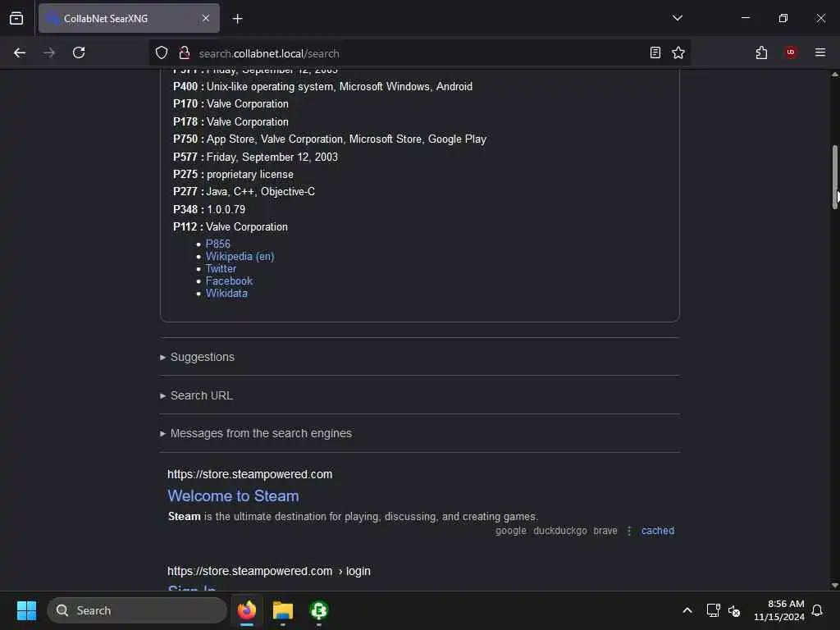This screenshot has height=630, width=840.
Task: Open the Facebook link
Action: click(x=229, y=281)
